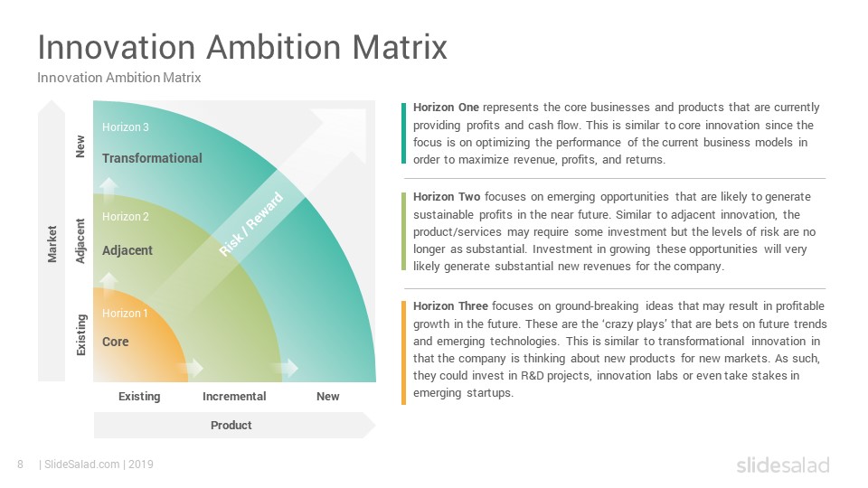This screenshot has width=868, height=488.
Task: Click the vertical Market axis arrow
Action: click(52, 240)
